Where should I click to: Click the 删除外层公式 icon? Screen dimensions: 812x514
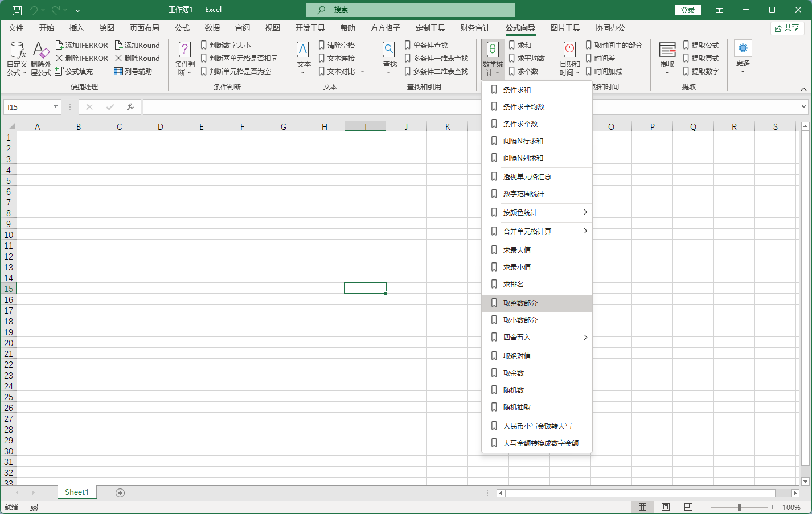point(41,51)
